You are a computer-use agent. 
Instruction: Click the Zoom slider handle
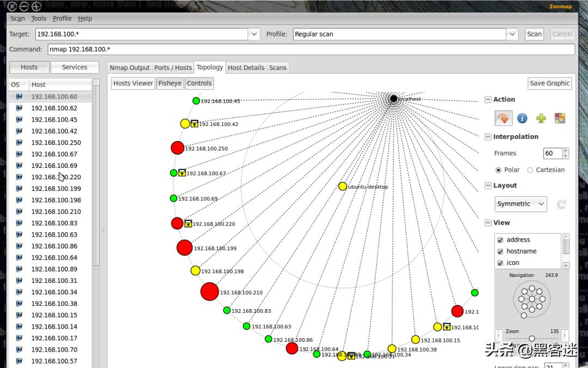(532, 339)
